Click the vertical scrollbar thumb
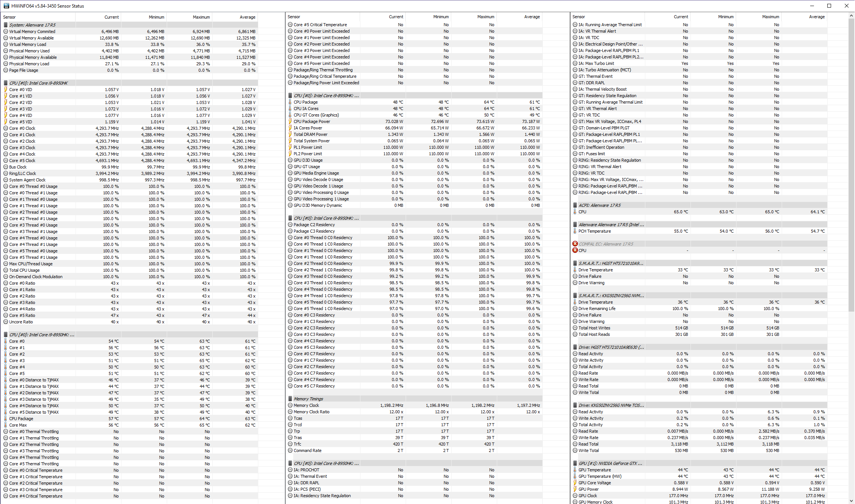 coord(851,165)
